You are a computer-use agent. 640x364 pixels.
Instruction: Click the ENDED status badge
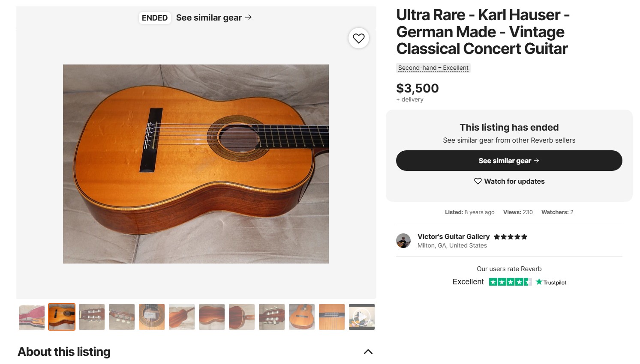(x=155, y=18)
